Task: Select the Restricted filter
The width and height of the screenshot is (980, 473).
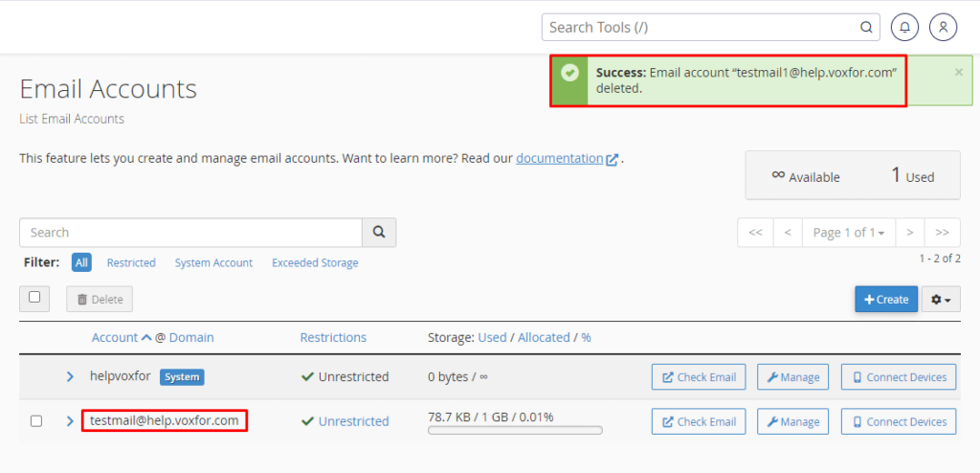Action: [x=131, y=262]
